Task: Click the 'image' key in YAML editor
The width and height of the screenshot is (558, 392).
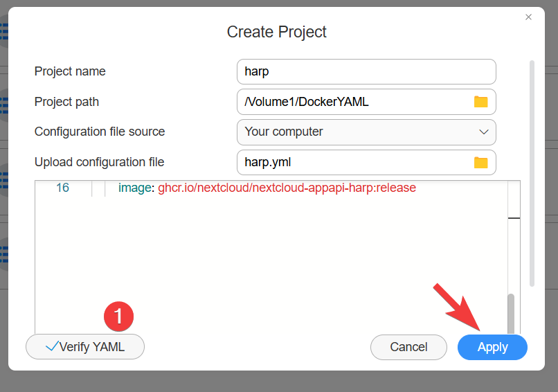Action: click(135, 188)
